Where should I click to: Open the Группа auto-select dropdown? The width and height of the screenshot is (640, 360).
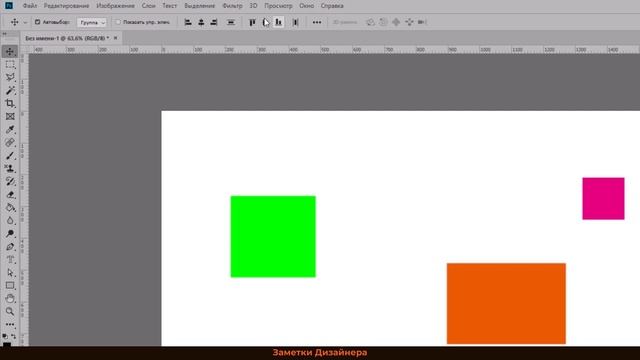point(91,22)
